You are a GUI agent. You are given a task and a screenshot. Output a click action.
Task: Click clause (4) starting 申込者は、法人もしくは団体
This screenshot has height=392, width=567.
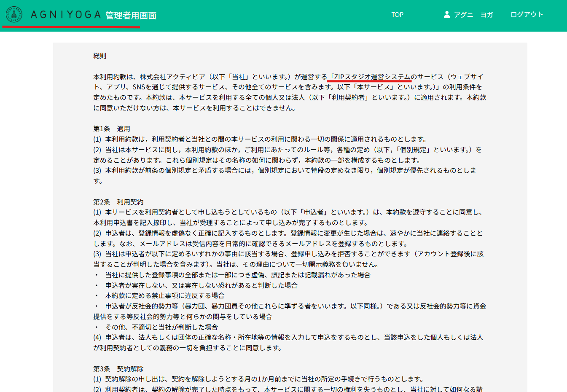click(288, 338)
